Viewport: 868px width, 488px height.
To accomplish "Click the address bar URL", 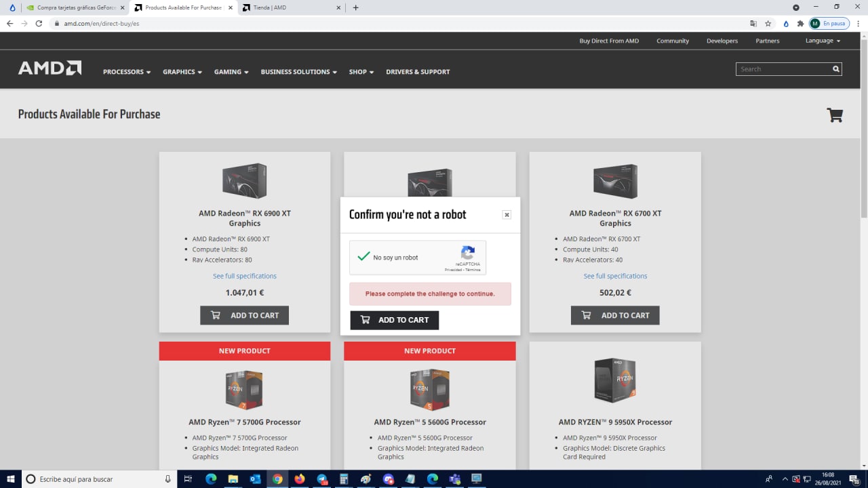I will coord(102,23).
